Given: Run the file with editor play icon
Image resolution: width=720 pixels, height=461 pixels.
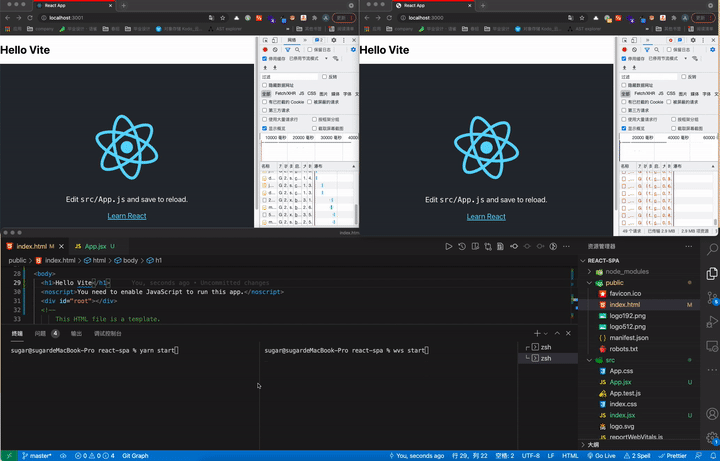Looking at the screenshot, I should pos(449,247).
